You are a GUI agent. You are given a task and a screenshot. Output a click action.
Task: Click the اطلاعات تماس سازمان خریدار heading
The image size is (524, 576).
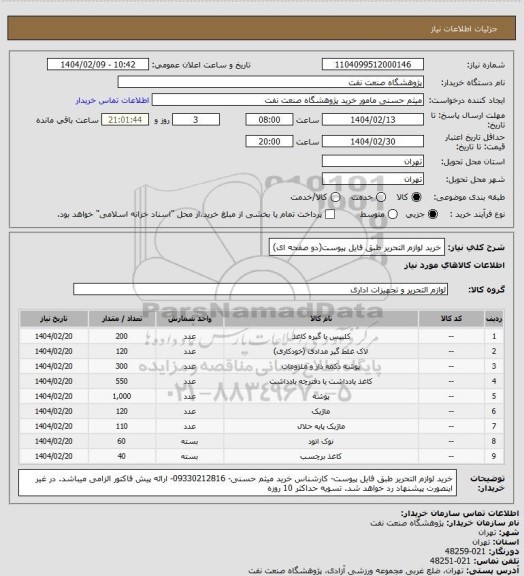459,513
